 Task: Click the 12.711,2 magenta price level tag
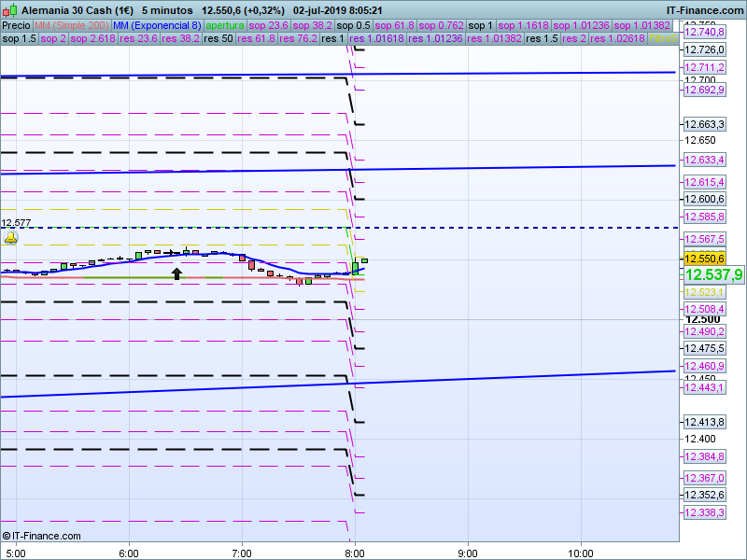click(x=705, y=68)
